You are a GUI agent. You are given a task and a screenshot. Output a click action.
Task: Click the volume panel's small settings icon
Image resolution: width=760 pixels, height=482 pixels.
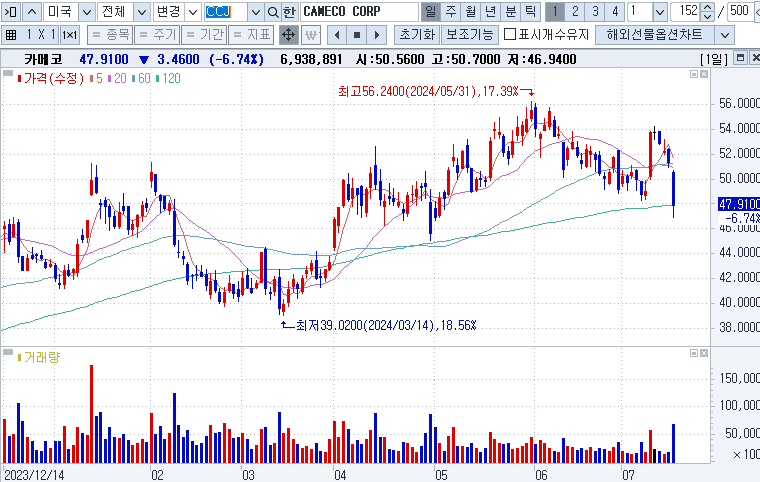coord(694,353)
